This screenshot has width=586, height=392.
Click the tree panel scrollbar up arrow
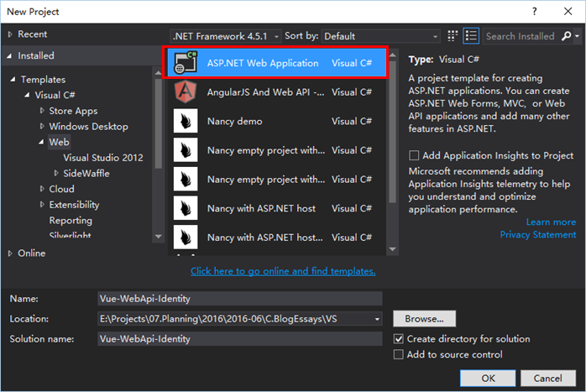[x=159, y=72]
